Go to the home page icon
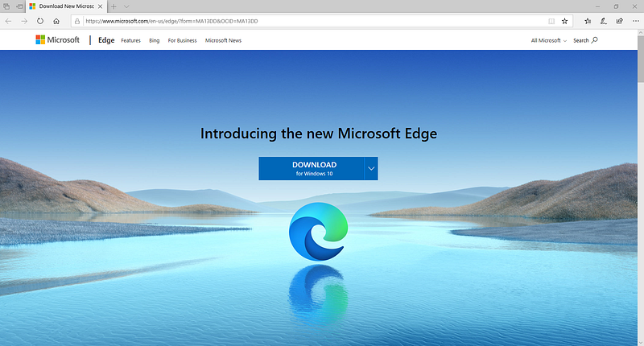 pos(56,21)
